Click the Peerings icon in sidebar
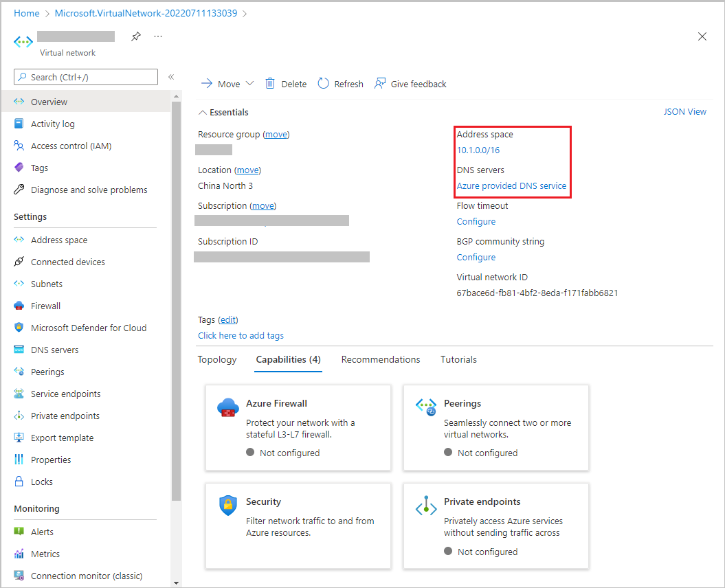The width and height of the screenshot is (725, 588). (x=19, y=371)
